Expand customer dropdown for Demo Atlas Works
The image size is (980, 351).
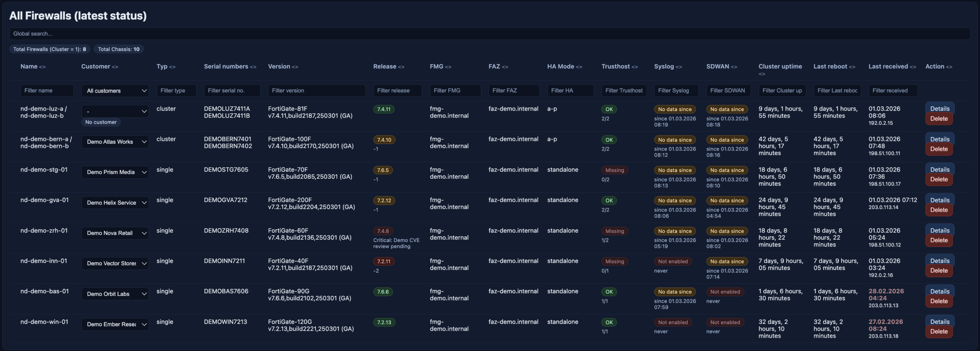point(115,142)
